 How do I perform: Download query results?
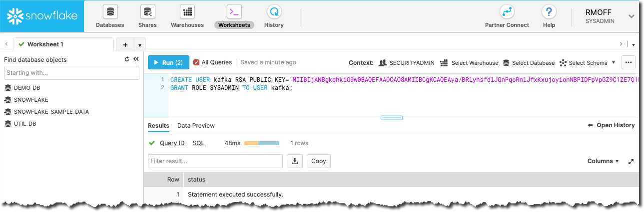point(295,161)
